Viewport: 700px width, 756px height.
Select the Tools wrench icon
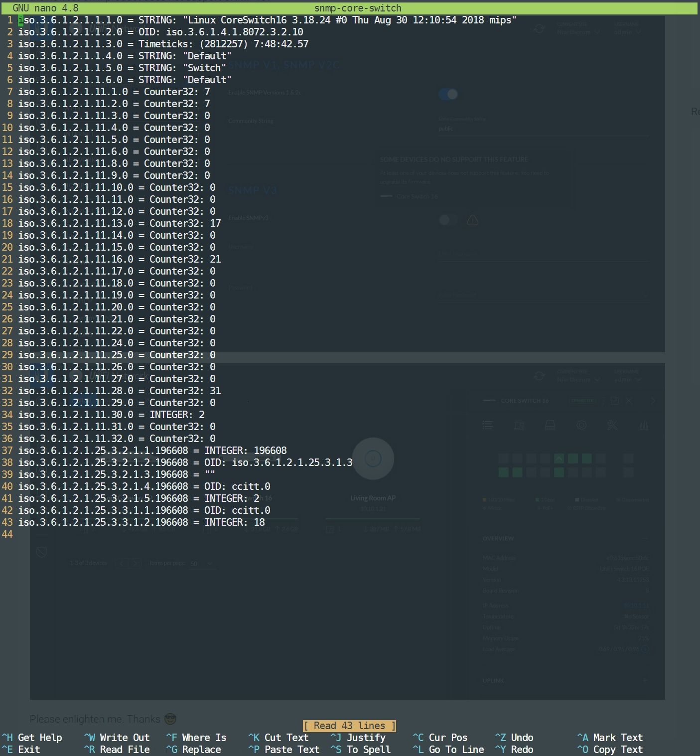coord(612,425)
